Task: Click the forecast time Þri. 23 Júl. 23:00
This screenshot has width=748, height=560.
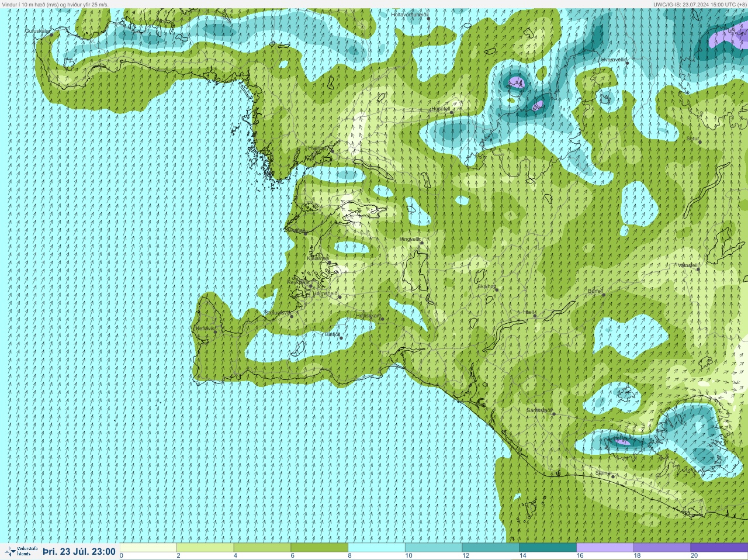Action: point(79,551)
